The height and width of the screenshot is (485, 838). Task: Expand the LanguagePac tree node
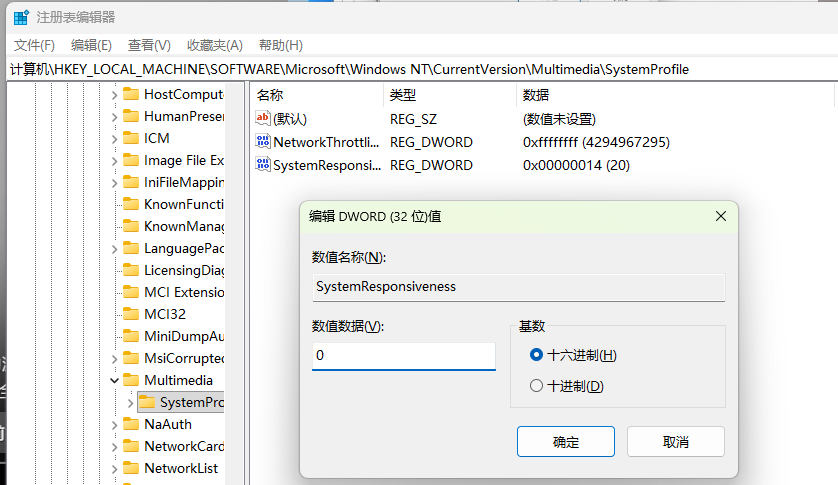[114, 249]
